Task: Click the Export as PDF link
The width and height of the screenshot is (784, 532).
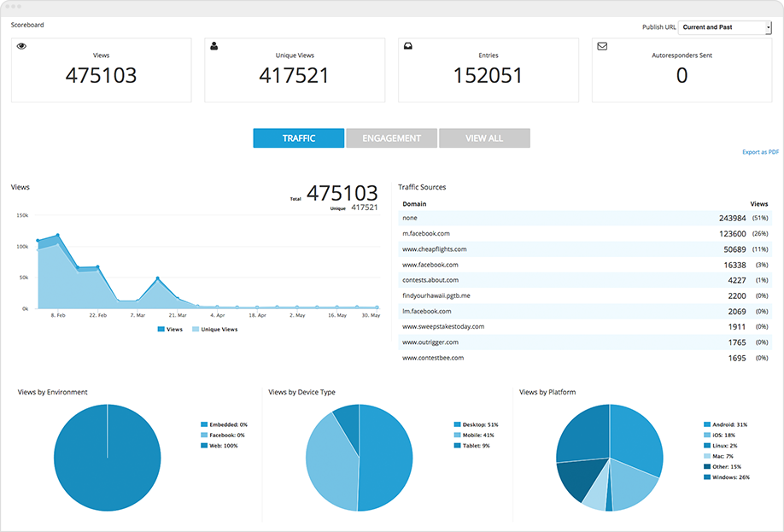Action: coord(759,152)
